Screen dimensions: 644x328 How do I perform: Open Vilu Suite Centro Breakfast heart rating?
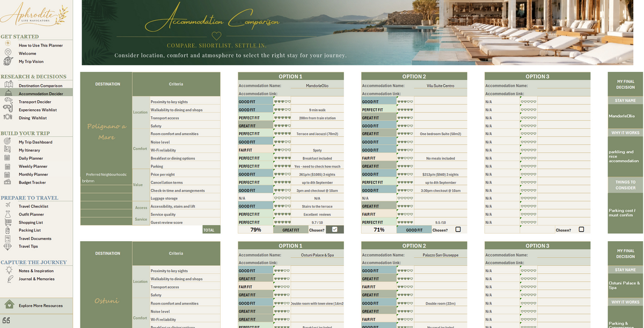(405, 158)
